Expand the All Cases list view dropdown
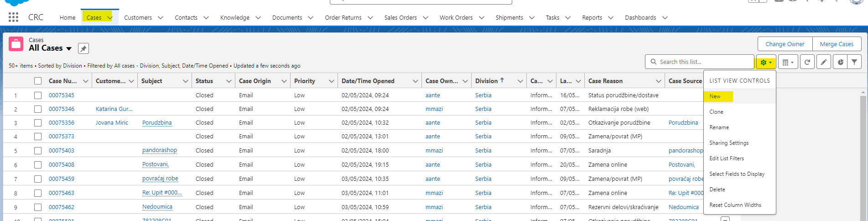The width and height of the screenshot is (868, 221). click(x=69, y=48)
